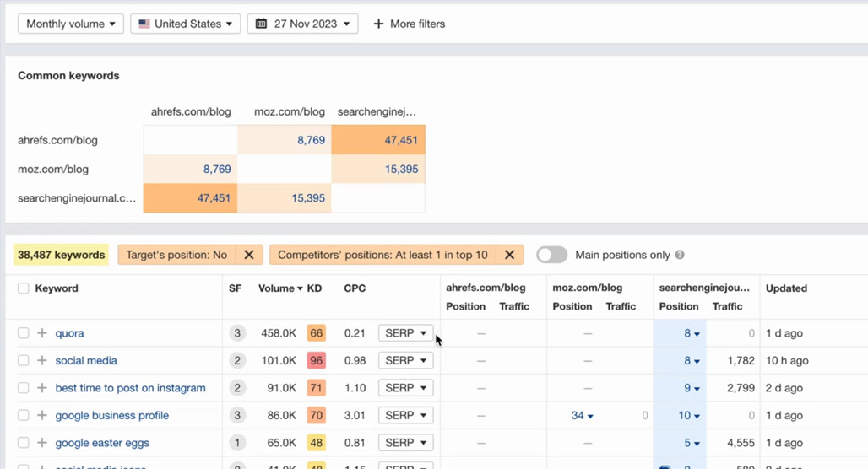This screenshot has height=469, width=868.
Task: Open position 9 dropdown for best time to post
Action: coord(692,388)
